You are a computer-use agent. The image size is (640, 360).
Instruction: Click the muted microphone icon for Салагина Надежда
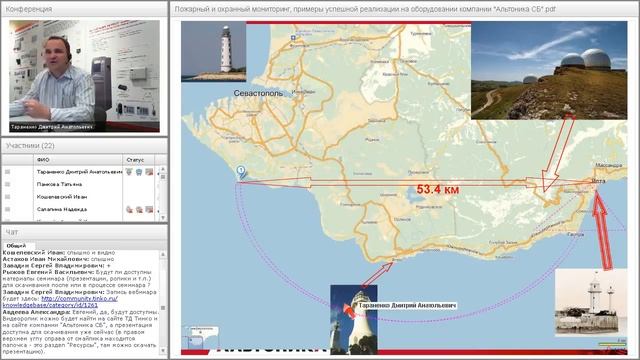click(129, 209)
